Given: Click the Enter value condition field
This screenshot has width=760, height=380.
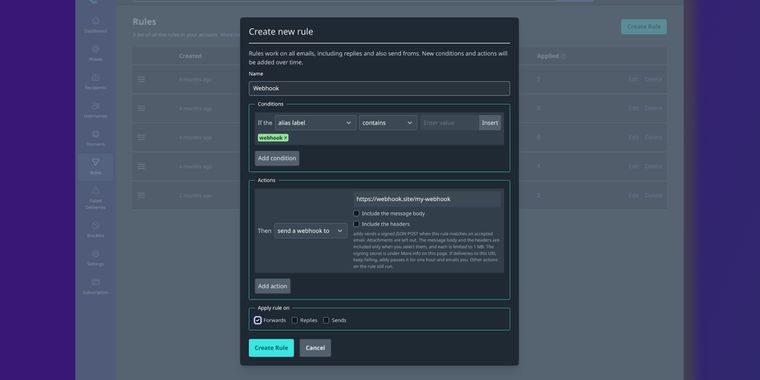Looking at the screenshot, I should click(449, 123).
